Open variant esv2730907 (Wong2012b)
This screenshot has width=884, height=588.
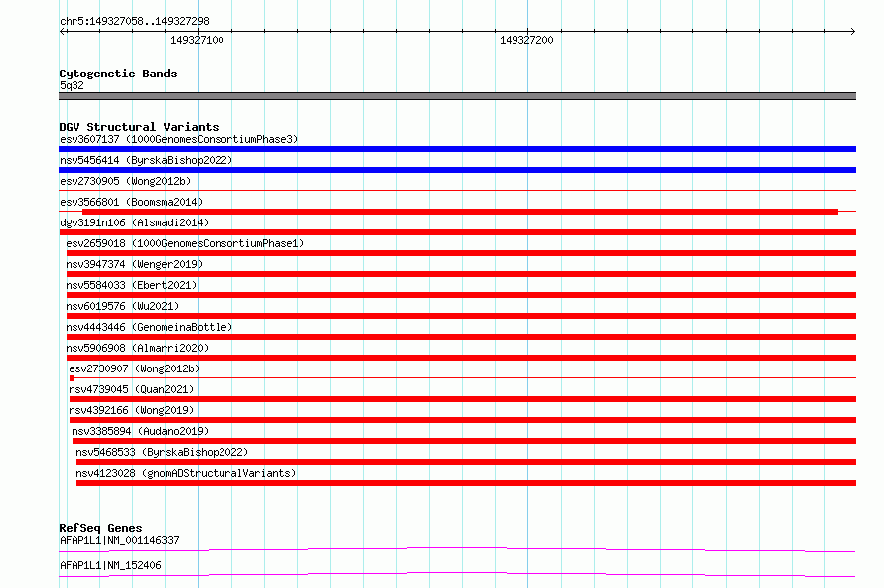click(134, 368)
